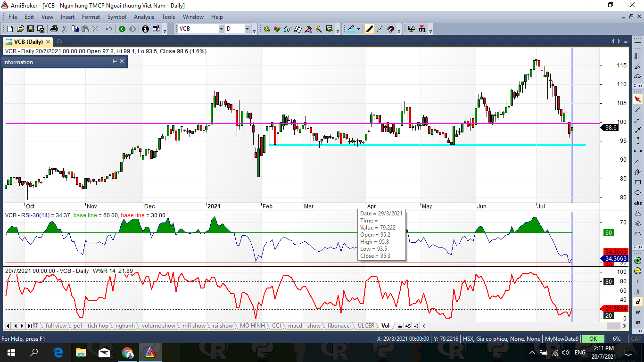Click the Sell order toolbar icon
The width and height of the screenshot is (644, 362).
(422, 29)
